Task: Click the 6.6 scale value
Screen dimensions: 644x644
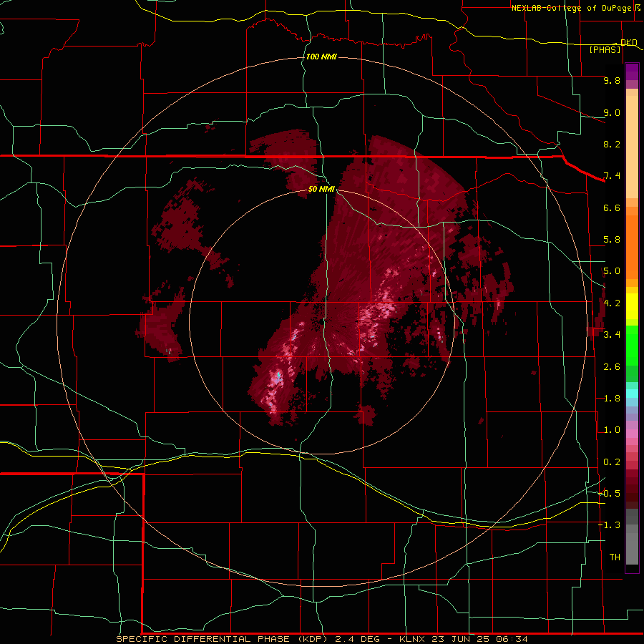Action: click(x=612, y=208)
